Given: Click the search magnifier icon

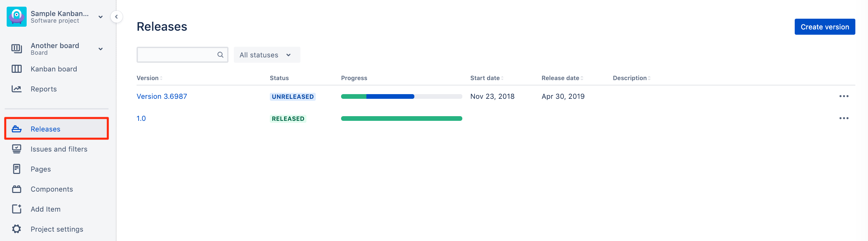Looking at the screenshot, I should point(220,55).
